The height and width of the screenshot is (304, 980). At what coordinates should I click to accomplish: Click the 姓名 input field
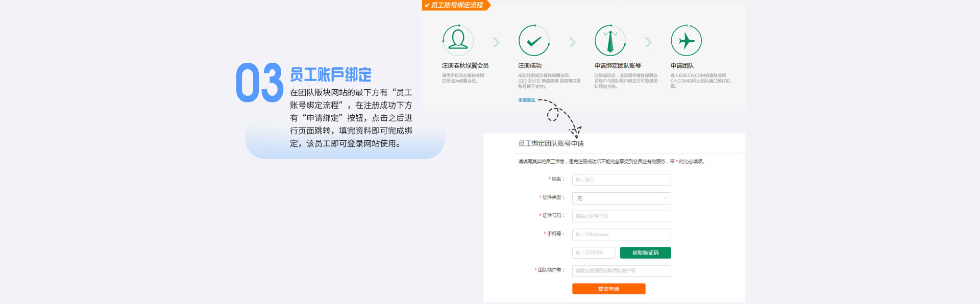(x=621, y=180)
